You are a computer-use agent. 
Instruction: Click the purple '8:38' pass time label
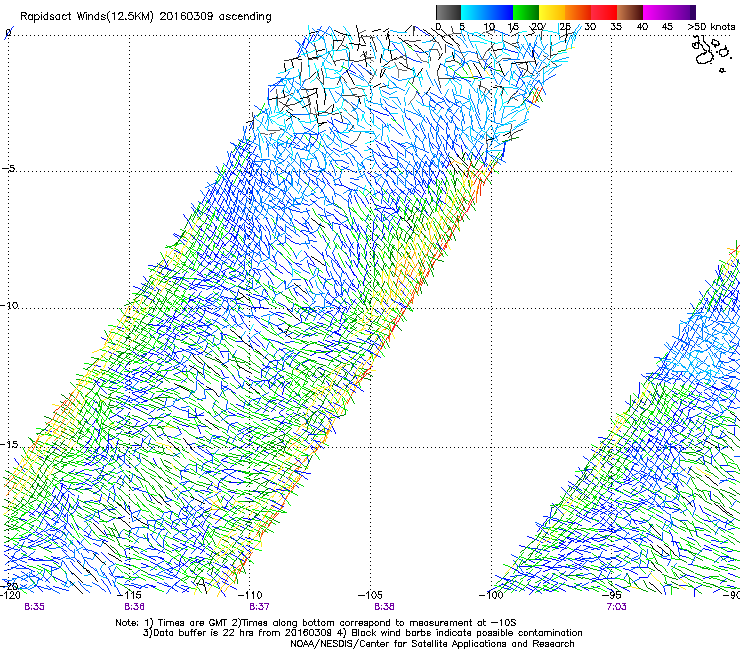pyautogui.click(x=384, y=607)
